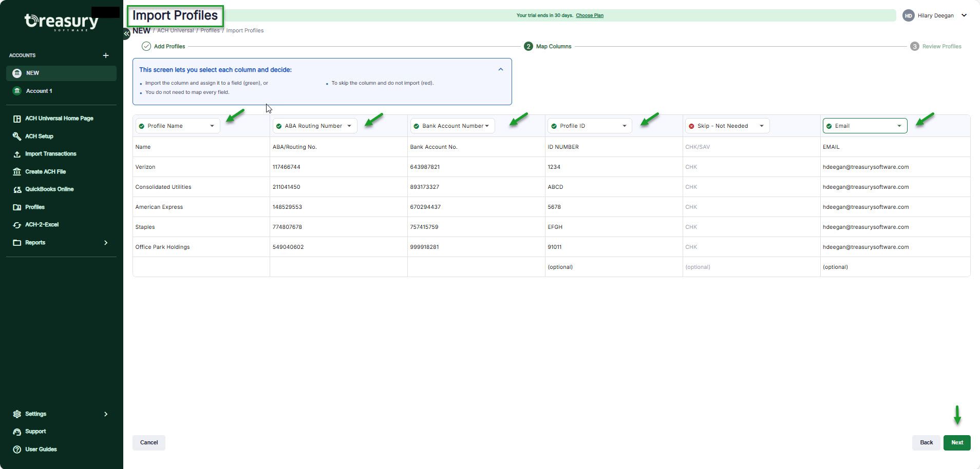Viewport: 980px width, 469px height.
Task: Add a new account with the plus icon
Action: [x=106, y=55]
